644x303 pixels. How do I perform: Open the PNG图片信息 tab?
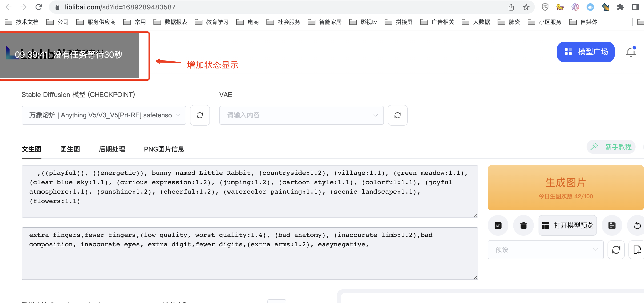coord(164,149)
